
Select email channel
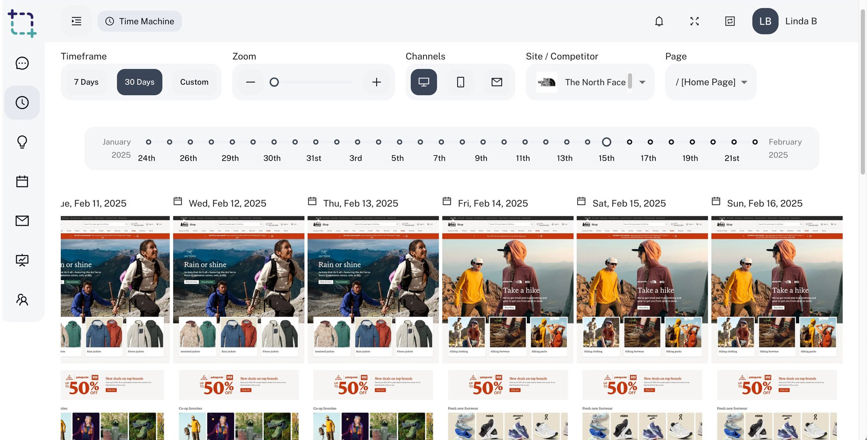click(x=497, y=82)
